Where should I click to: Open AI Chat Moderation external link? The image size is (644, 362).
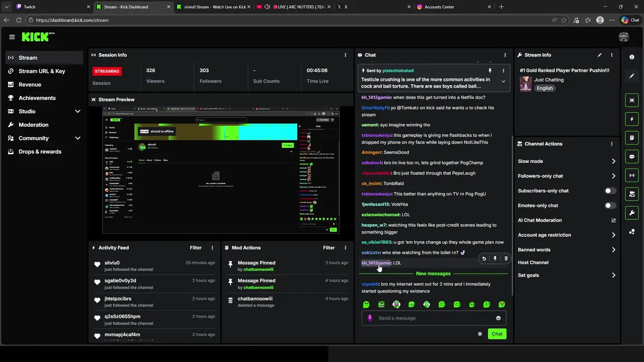coord(613,220)
